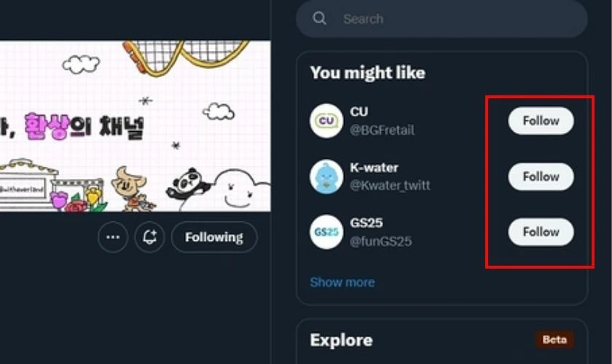Toggle the Following button on profile
612x364 pixels.
click(214, 237)
